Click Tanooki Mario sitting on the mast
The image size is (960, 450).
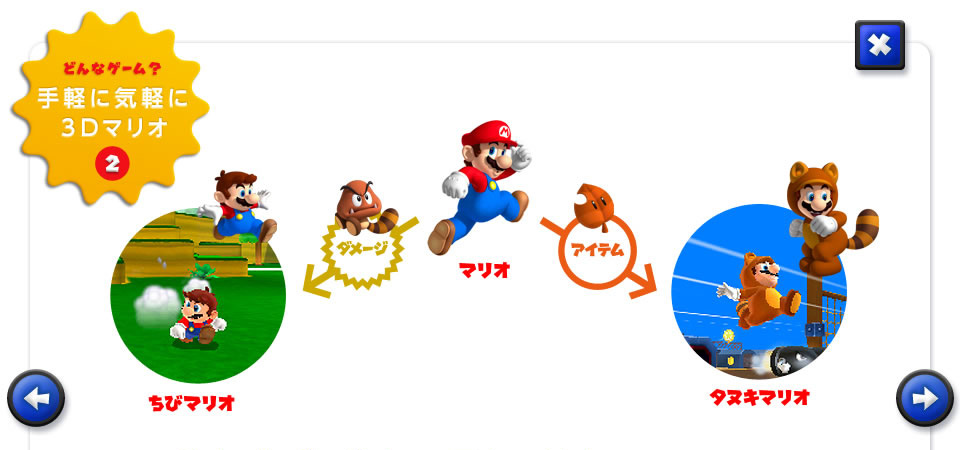pyautogui.click(x=827, y=216)
